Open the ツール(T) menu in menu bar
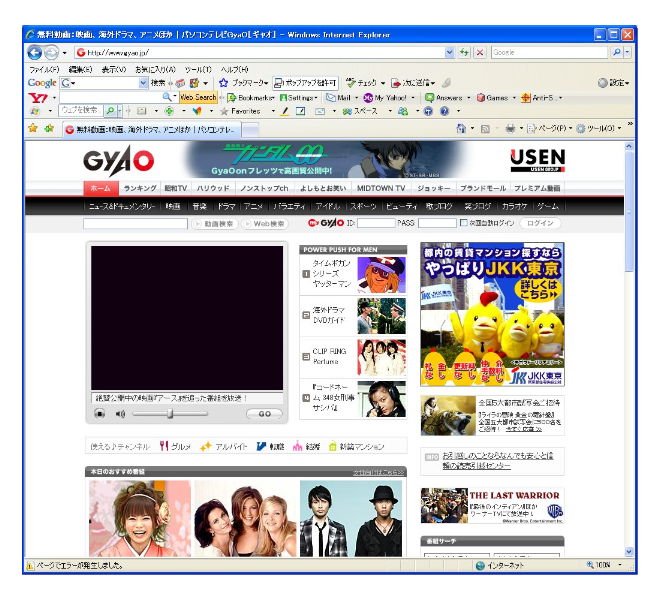 (197, 69)
